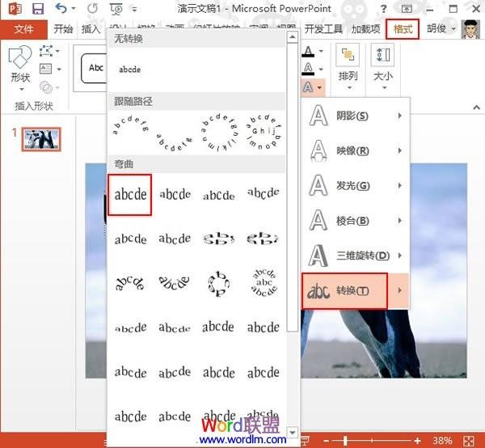Pick the third warp effect in first 弯曲 row
Viewport: 485px width, 448px height.
click(219, 195)
